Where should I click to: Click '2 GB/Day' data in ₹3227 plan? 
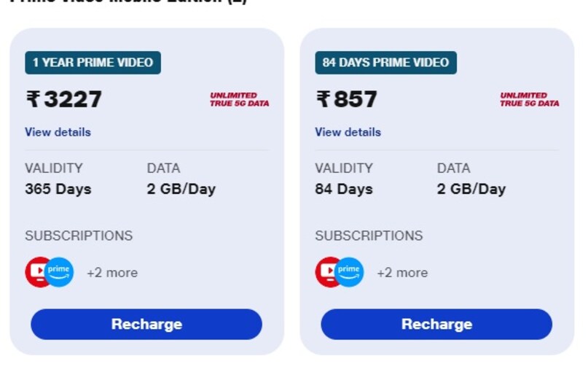pyautogui.click(x=181, y=189)
